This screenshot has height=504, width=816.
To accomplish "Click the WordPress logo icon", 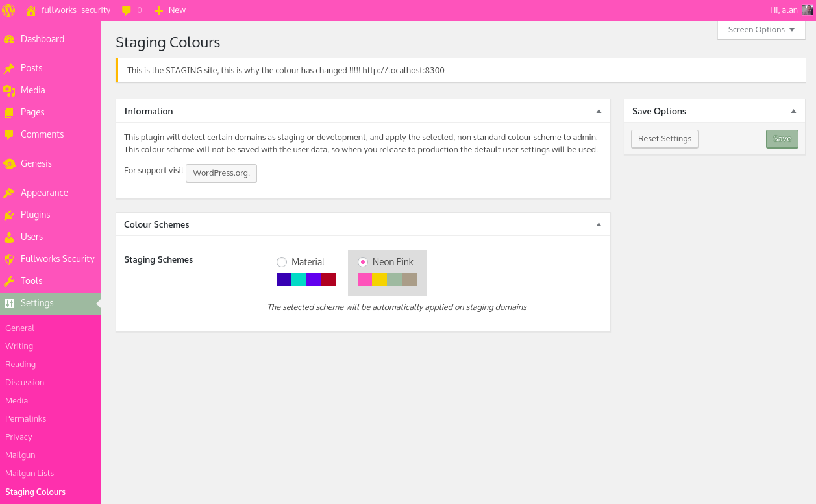I will [x=9, y=10].
